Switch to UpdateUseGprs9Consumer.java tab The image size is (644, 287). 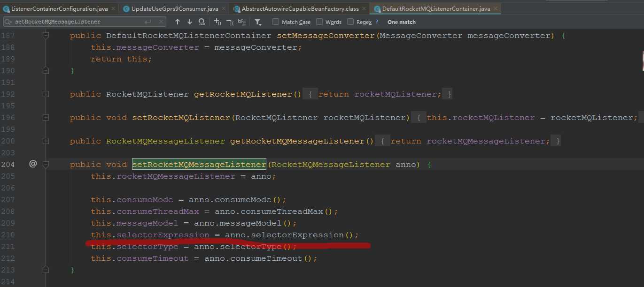pos(174,8)
